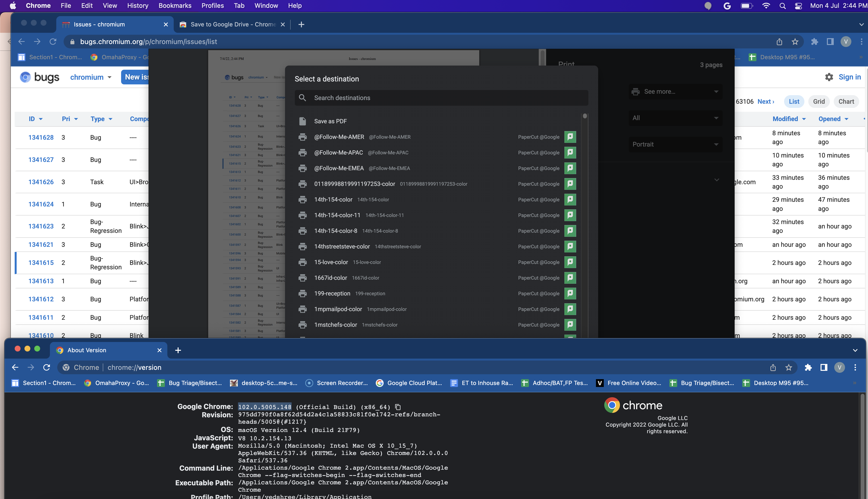Click the destinations list scrollbar
Image resolution: width=868 pixels, height=499 pixels.
click(585, 116)
